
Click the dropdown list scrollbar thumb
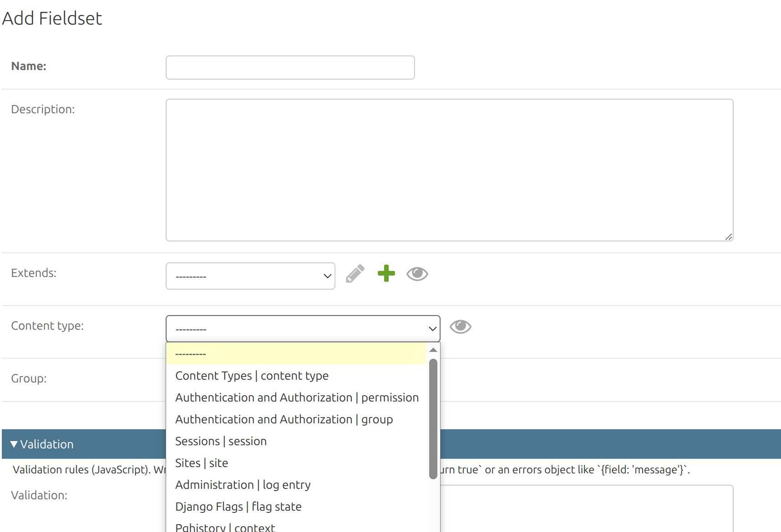pyautogui.click(x=433, y=419)
